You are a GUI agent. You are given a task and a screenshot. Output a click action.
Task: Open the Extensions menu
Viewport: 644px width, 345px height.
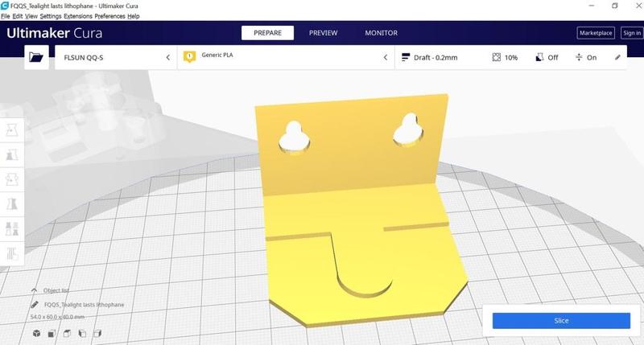pyautogui.click(x=78, y=16)
